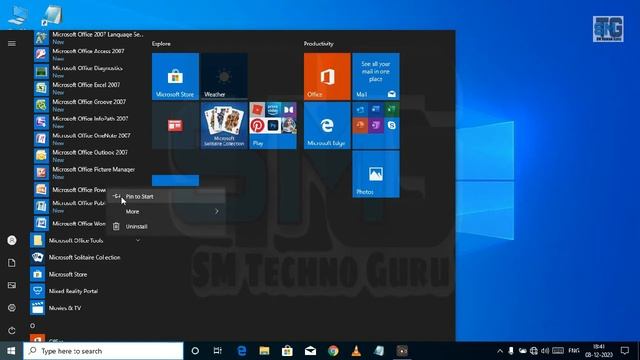
Task: Open Microsoft Office Publisher entry
Action: point(69,206)
